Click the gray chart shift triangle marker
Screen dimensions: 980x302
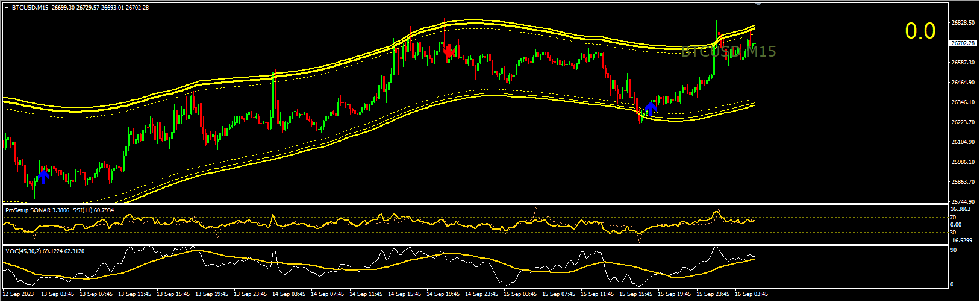point(758,4)
